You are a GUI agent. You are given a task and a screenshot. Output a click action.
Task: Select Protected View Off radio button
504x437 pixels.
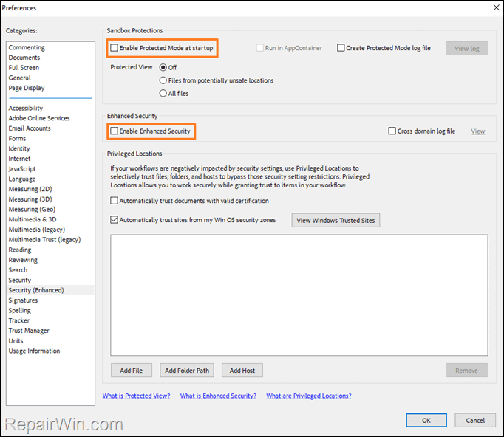[x=163, y=67]
